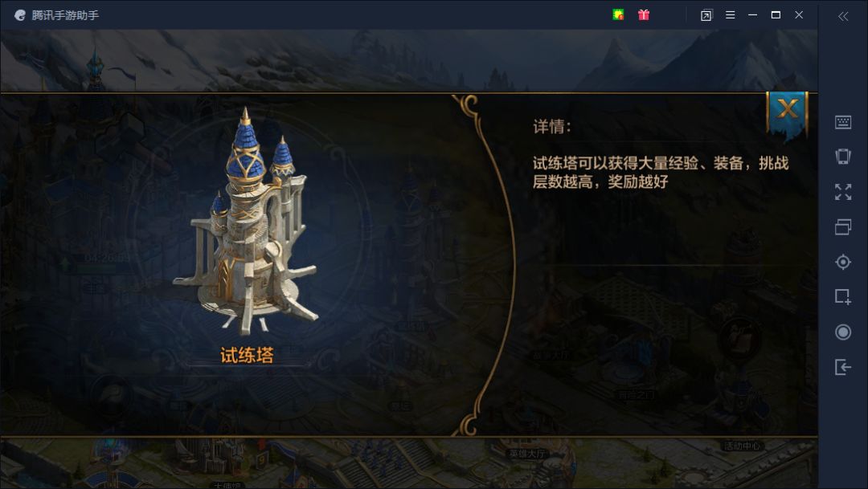Close the 试练塔 details panel with X

point(787,109)
